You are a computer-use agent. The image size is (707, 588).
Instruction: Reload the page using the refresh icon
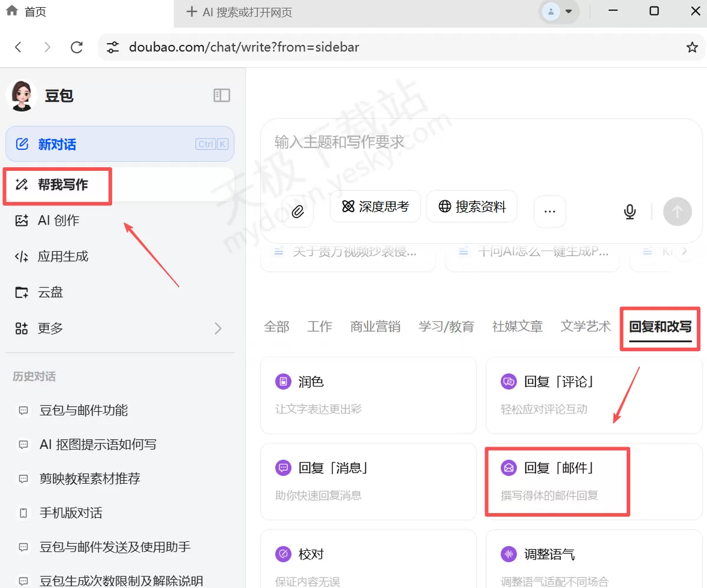coord(77,47)
